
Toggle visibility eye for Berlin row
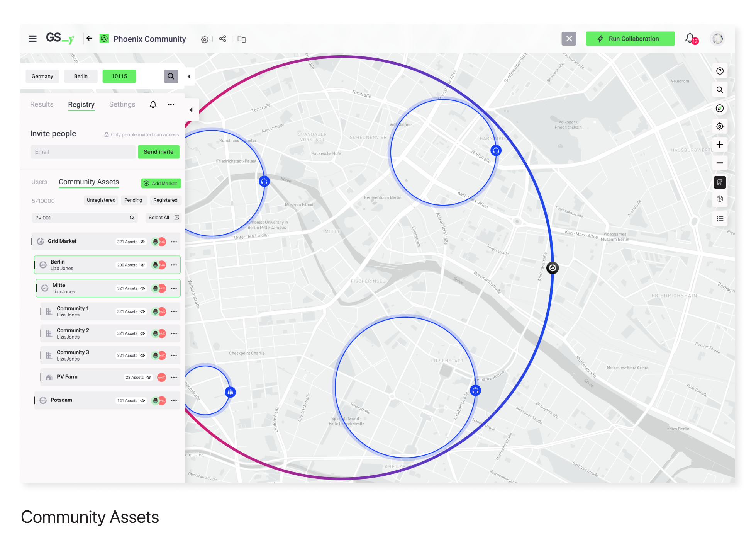[x=143, y=265]
